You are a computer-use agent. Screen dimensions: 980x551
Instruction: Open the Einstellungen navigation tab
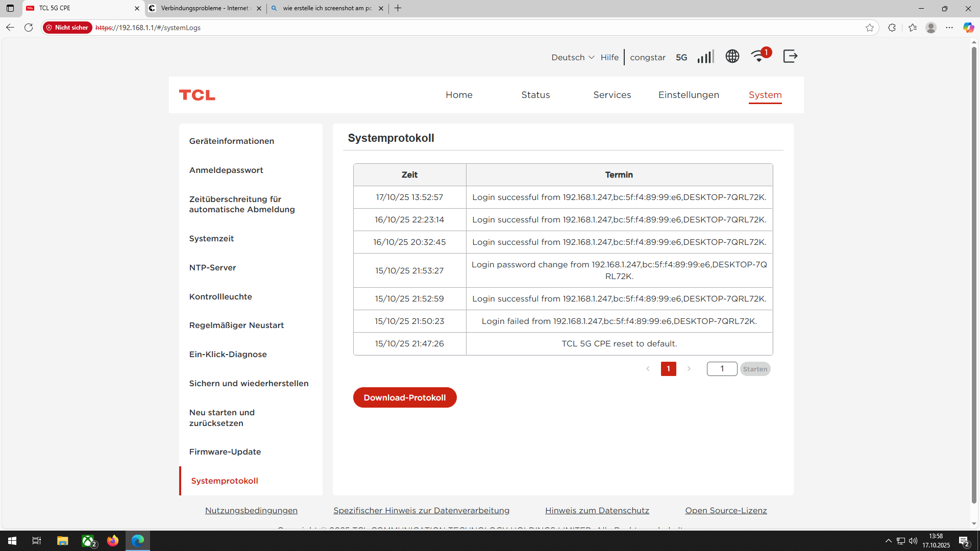coord(688,95)
